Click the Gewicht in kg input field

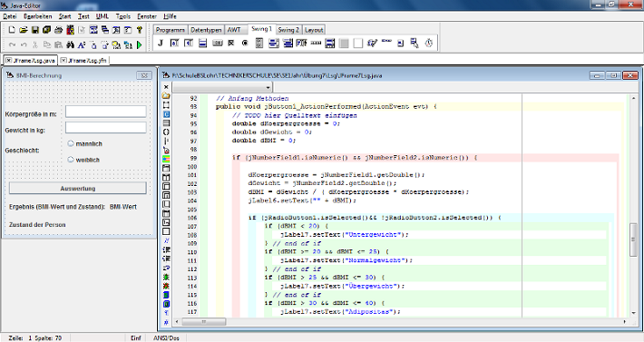click(x=106, y=127)
